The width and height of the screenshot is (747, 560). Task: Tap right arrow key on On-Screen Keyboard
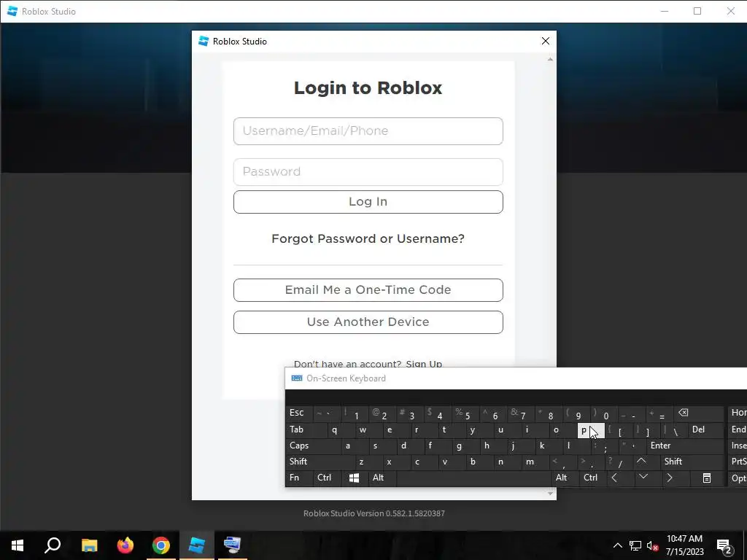coord(676,478)
